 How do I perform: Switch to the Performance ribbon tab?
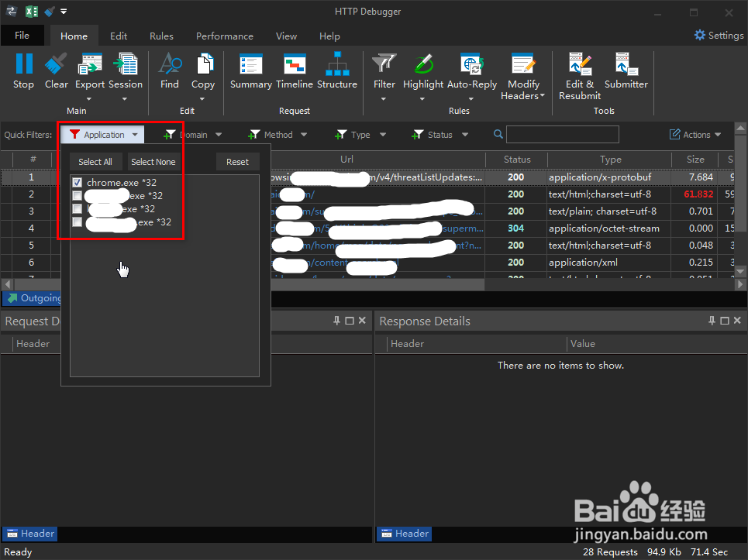224,36
